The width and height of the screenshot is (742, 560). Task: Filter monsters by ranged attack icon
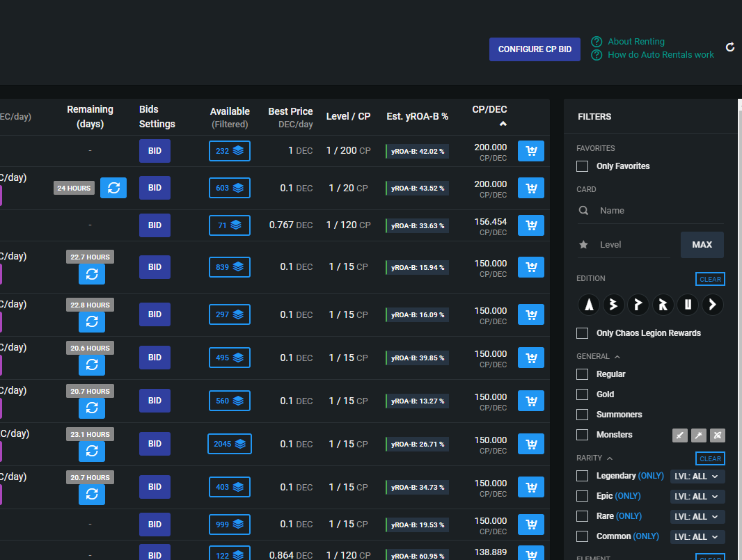click(x=718, y=435)
